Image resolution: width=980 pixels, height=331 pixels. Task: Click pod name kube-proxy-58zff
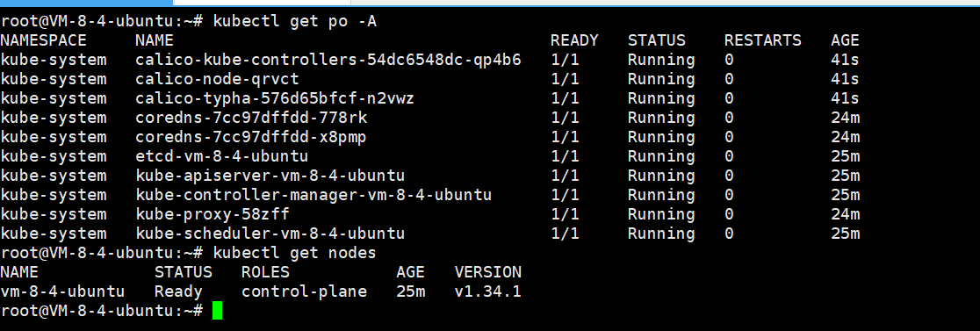213,215
